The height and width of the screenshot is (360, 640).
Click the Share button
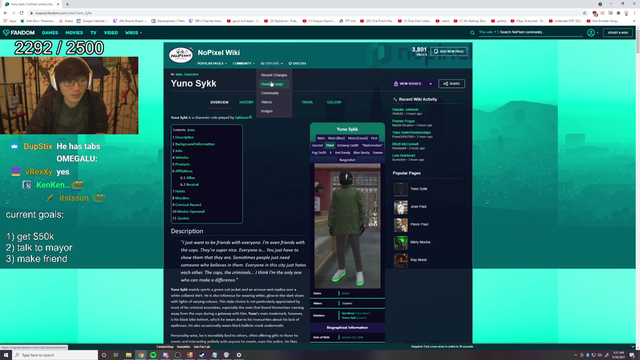[x=451, y=84]
